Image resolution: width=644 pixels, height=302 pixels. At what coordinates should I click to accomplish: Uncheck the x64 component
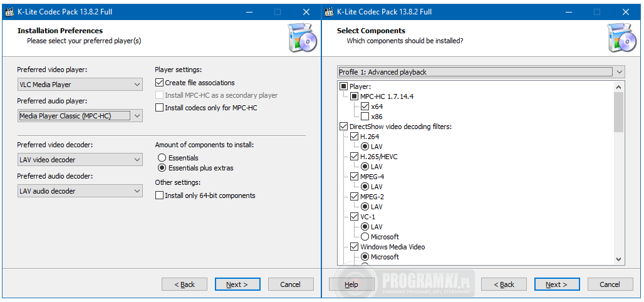pos(365,107)
